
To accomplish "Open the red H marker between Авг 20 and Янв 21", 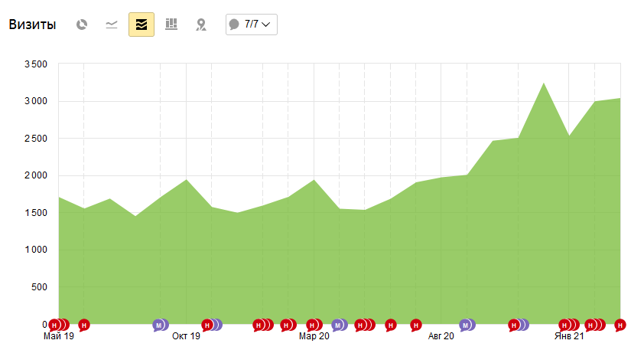I will (514, 325).
